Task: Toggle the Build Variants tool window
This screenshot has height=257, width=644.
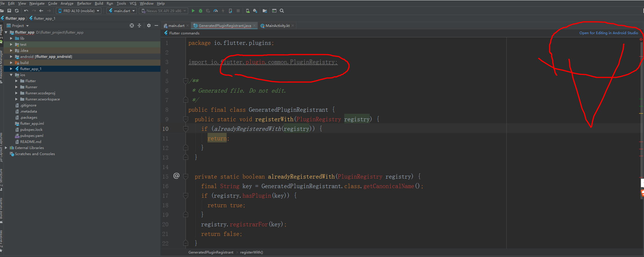Action: click(x=1, y=210)
